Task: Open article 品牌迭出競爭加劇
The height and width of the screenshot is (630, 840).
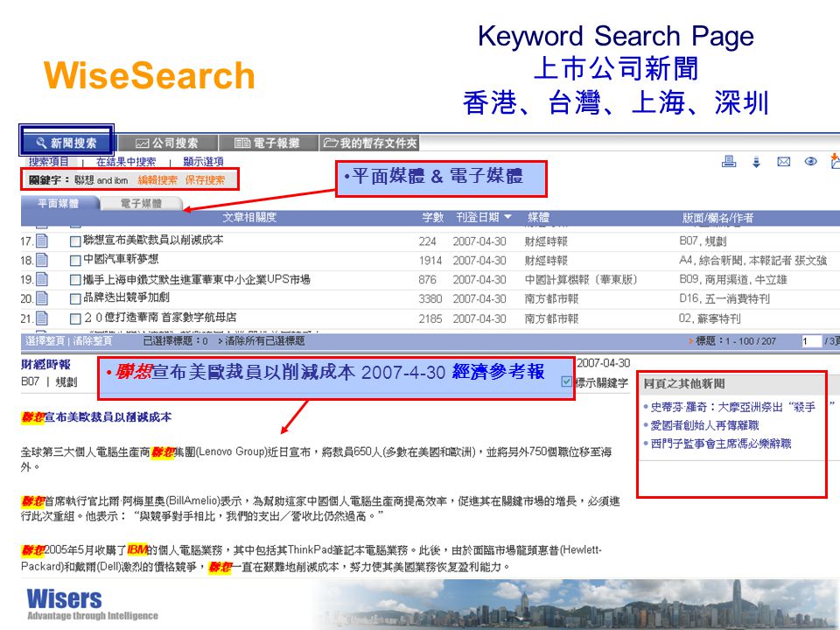Action: 126,297
